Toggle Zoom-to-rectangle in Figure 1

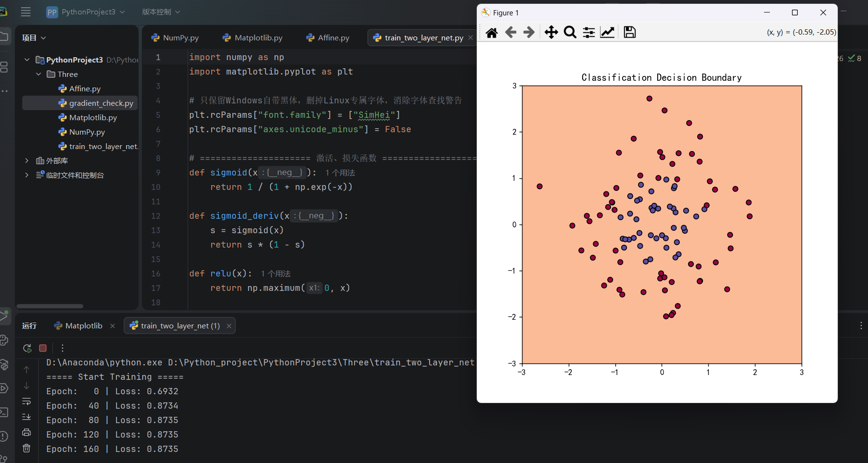point(570,32)
